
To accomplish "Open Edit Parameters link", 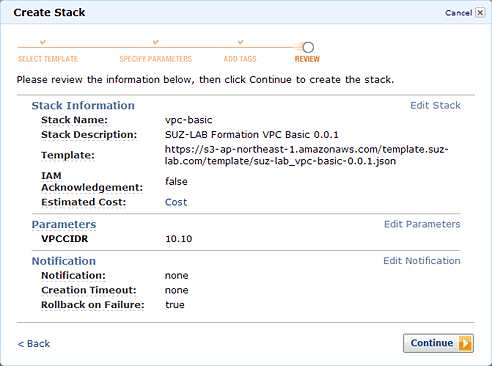I will (x=422, y=224).
